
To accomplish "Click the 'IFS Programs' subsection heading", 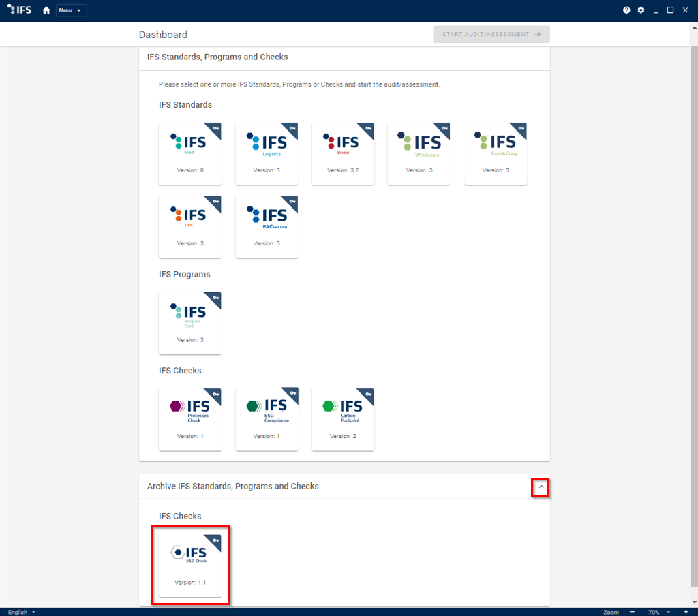I will coord(184,274).
